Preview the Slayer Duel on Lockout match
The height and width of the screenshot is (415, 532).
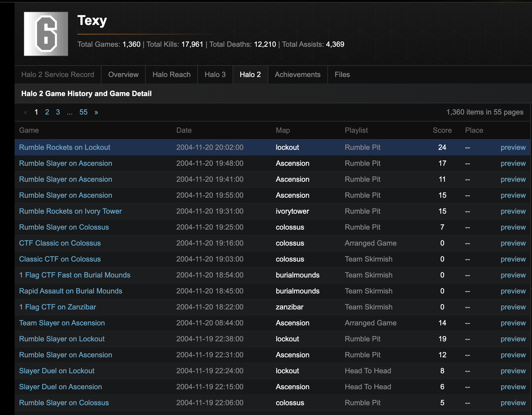pos(513,371)
